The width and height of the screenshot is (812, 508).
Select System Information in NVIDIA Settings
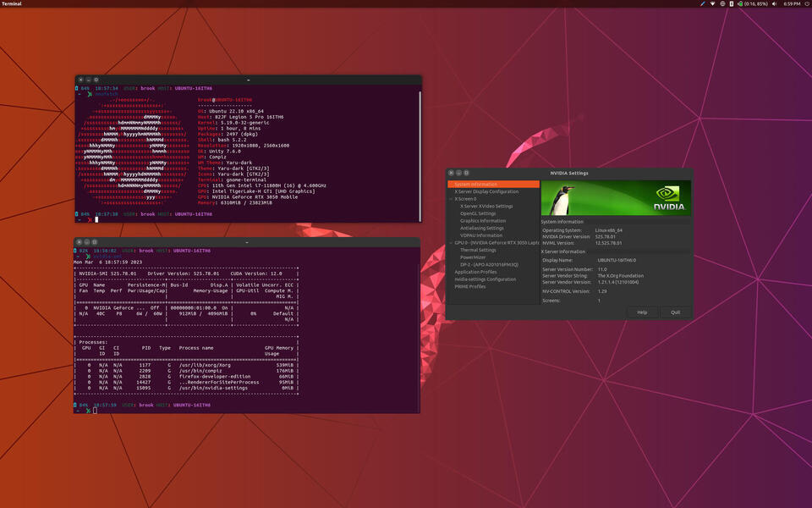click(493, 184)
